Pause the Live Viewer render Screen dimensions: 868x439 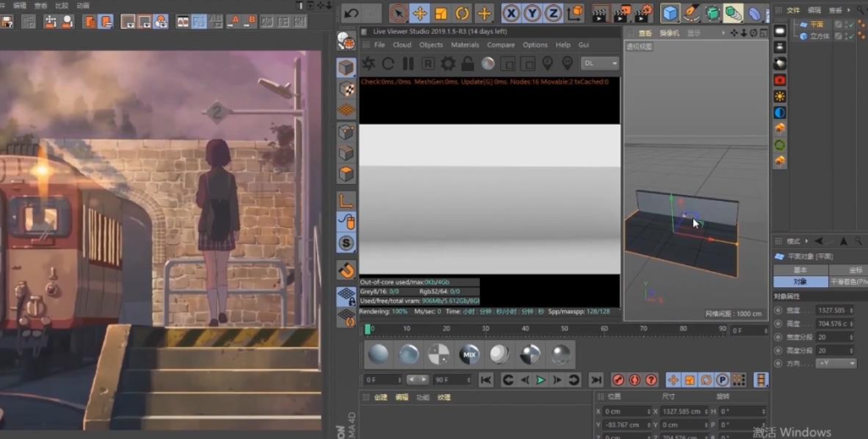coord(408,64)
